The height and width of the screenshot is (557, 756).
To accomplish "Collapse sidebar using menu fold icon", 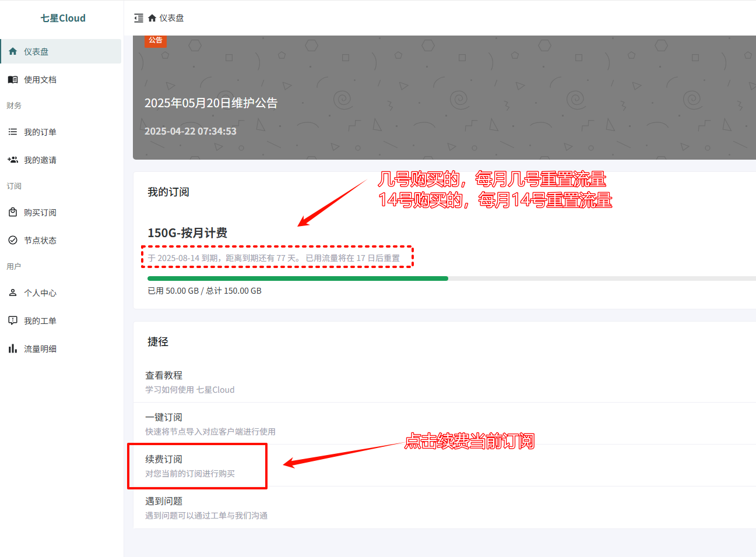I will pos(139,18).
